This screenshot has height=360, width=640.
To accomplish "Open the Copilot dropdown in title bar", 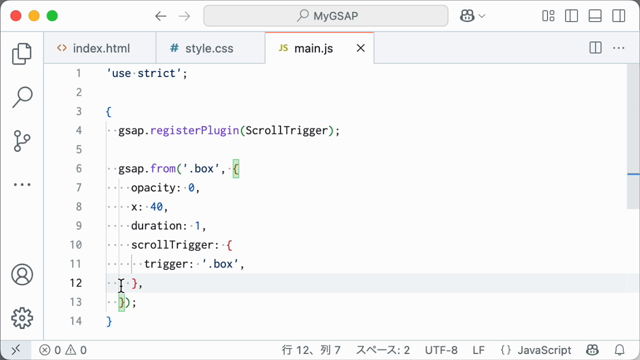I will 472,16.
